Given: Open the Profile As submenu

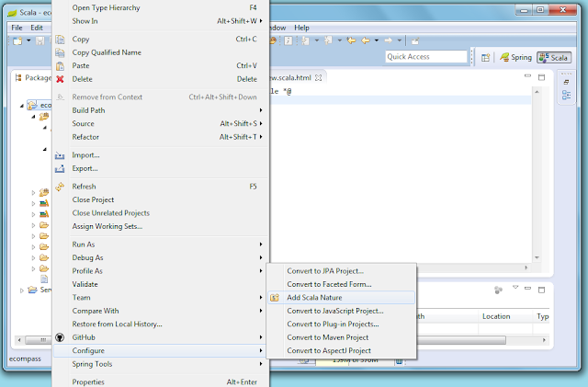Looking at the screenshot, I should coord(162,271).
